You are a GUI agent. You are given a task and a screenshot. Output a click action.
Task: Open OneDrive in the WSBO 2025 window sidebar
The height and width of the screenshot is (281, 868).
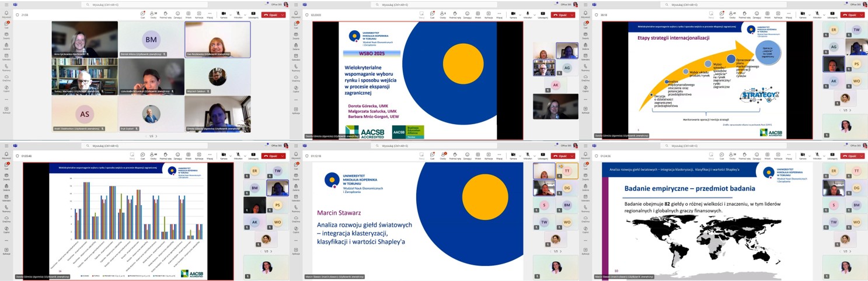pos(295,75)
